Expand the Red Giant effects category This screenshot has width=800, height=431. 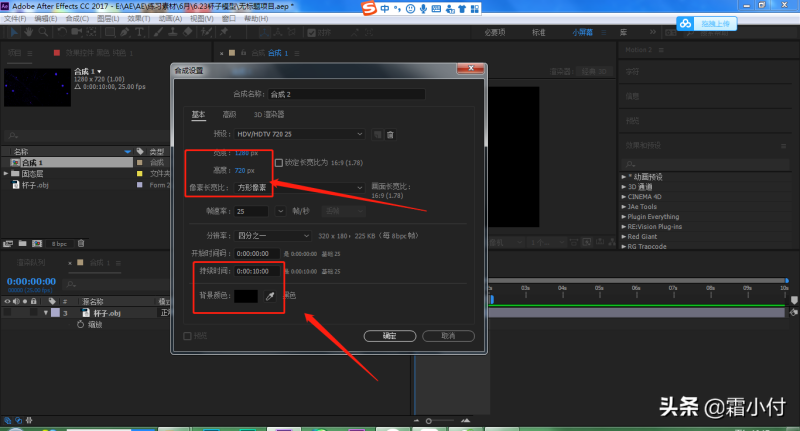(x=623, y=237)
